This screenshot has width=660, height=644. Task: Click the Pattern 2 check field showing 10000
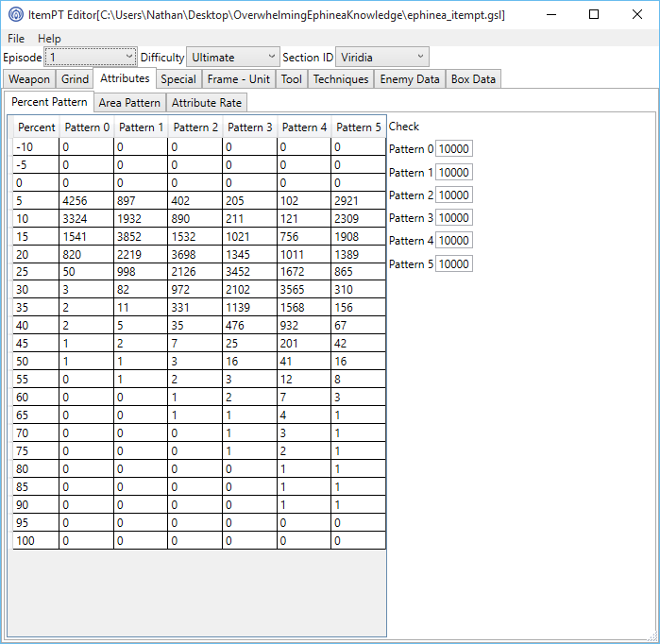pos(454,195)
